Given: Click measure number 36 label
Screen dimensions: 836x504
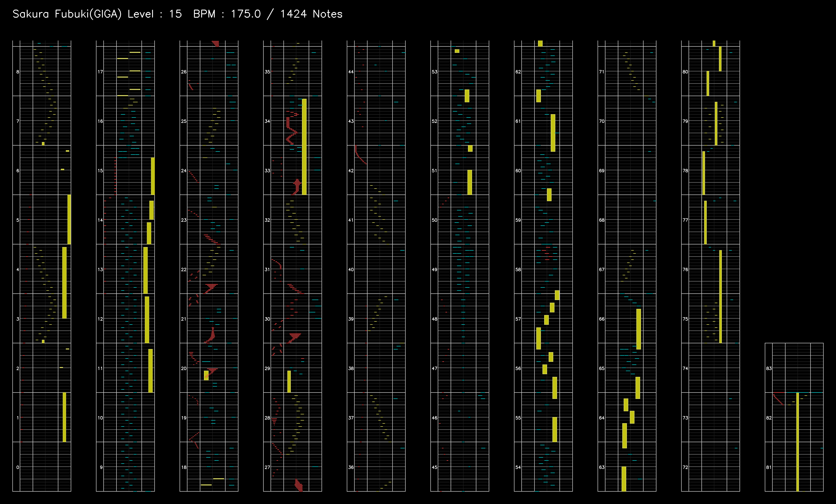Looking at the screenshot, I should [351, 467].
